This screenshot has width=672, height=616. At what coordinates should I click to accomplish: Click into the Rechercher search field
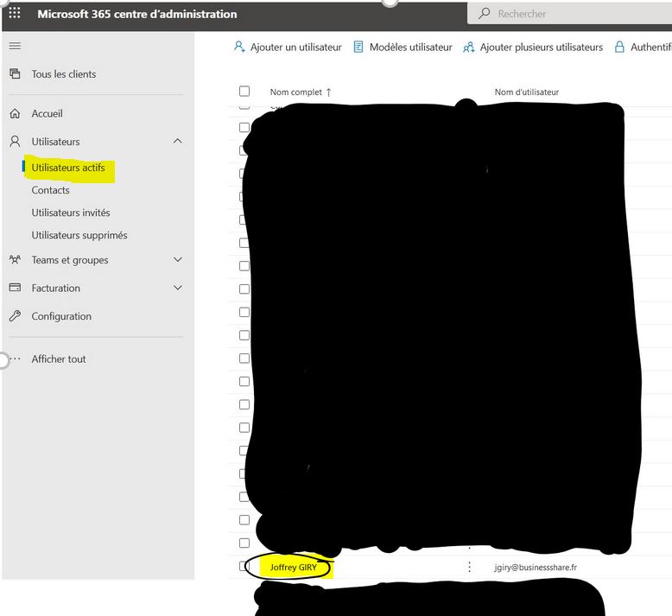(x=569, y=14)
